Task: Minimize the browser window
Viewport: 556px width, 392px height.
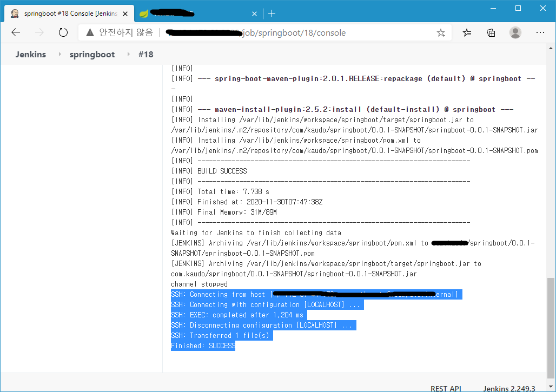Action: pos(493,8)
